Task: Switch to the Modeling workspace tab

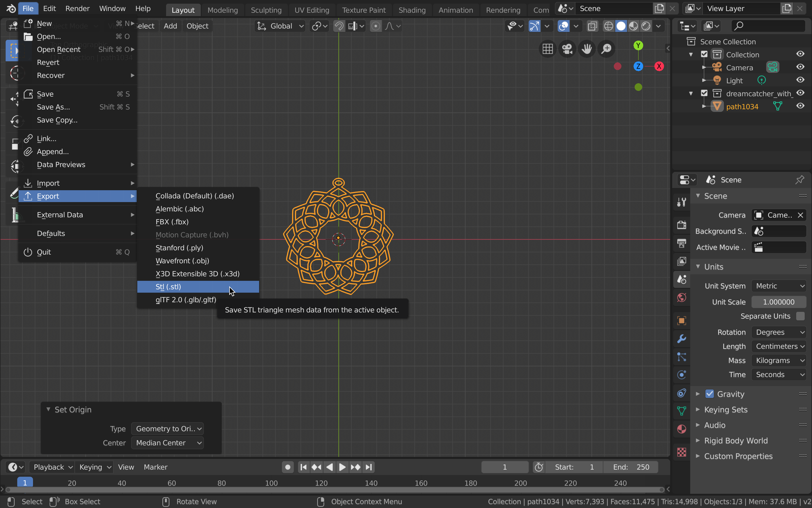Action: pyautogui.click(x=222, y=10)
